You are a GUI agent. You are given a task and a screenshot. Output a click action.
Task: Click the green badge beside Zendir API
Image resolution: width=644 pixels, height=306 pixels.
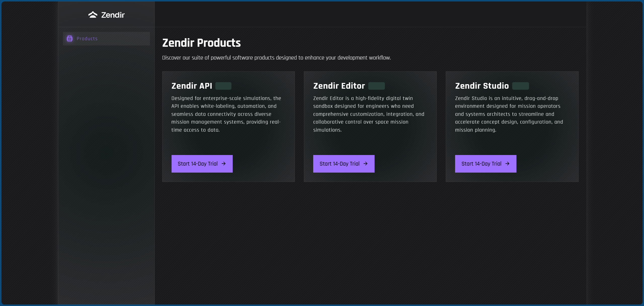coord(223,86)
